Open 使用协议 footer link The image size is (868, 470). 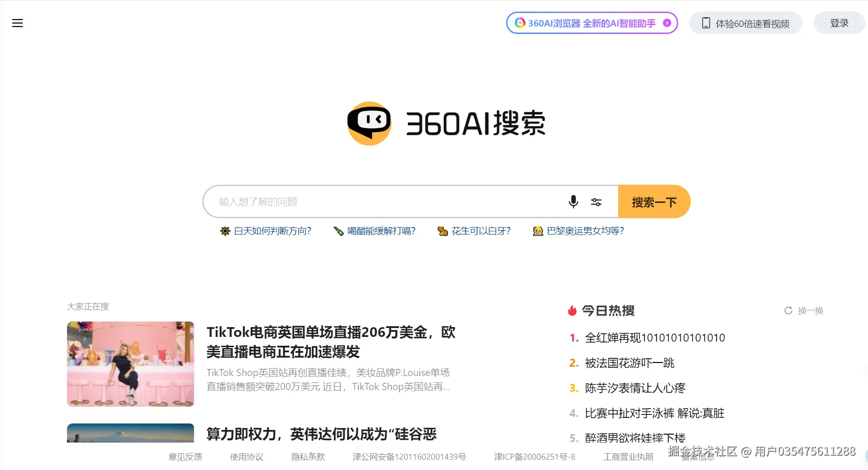tap(247, 457)
